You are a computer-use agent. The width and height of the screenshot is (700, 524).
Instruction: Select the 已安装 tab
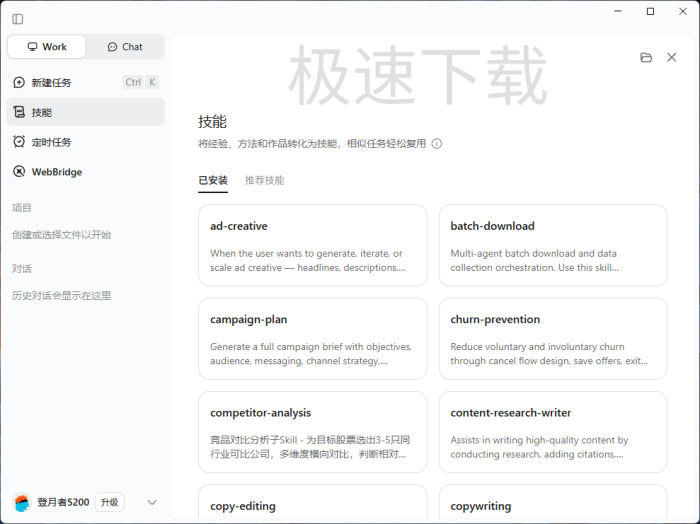pyautogui.click(x=213, y=180)
